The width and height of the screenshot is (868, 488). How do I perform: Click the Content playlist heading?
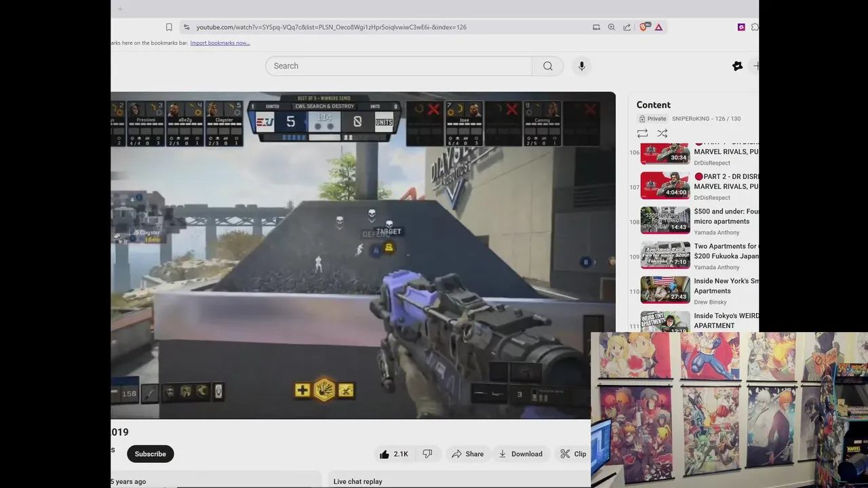point(654,104)
